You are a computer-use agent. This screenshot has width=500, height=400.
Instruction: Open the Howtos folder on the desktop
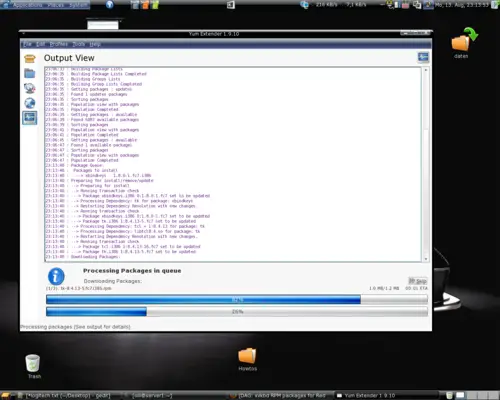point(247,359)
